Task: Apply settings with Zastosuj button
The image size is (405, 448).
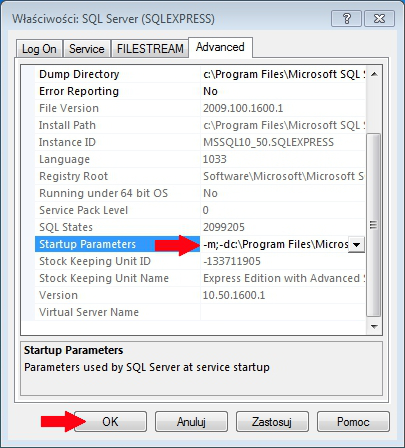Action: click(x=272, y=422)
